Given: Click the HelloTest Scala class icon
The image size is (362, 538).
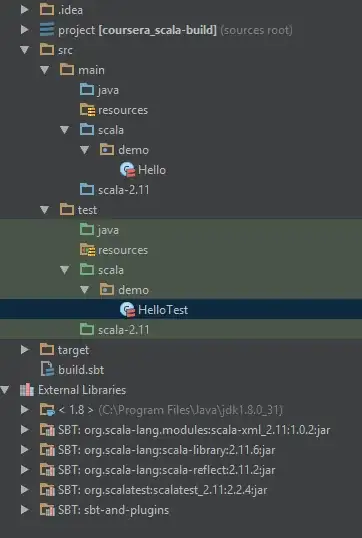Looking at the screenshot, I should click(128, 309).
